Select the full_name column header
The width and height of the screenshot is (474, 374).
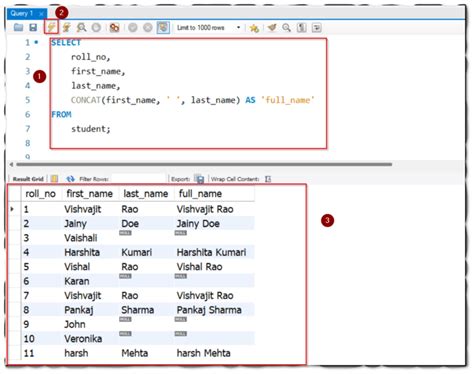coord(214,194)
